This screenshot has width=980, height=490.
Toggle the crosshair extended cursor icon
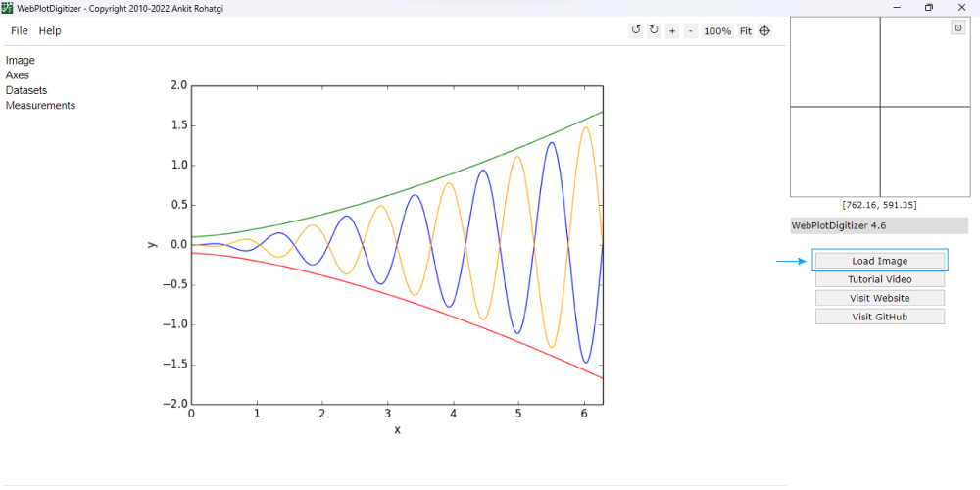765,31
